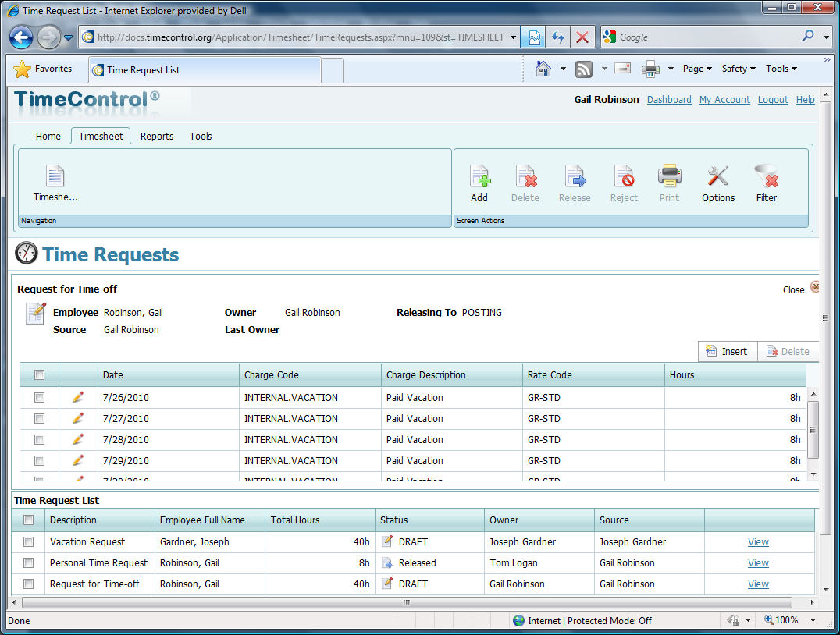This screenshot has height=635, width=840.
Task: Click the browser Back arrow button
Action: pos(21,37)
